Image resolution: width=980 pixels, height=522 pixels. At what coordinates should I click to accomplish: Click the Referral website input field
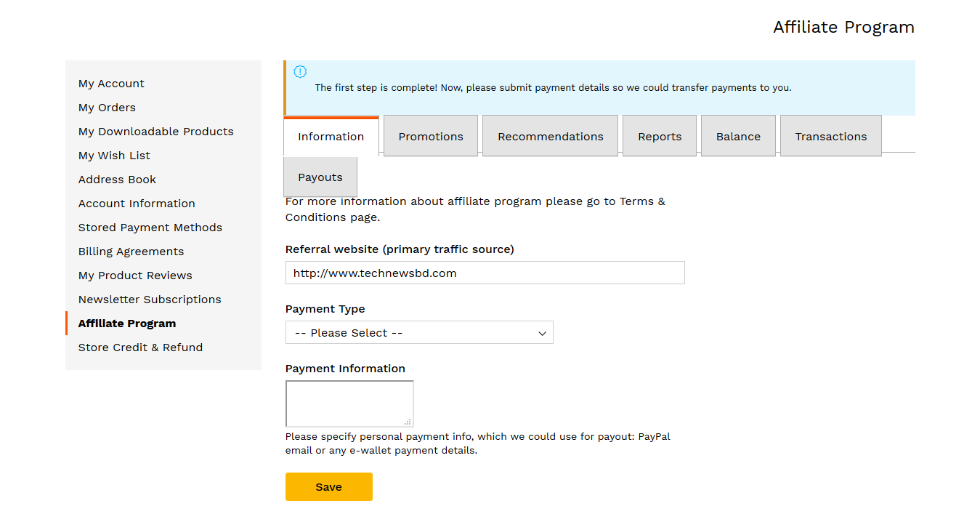(x=485, y=273)
